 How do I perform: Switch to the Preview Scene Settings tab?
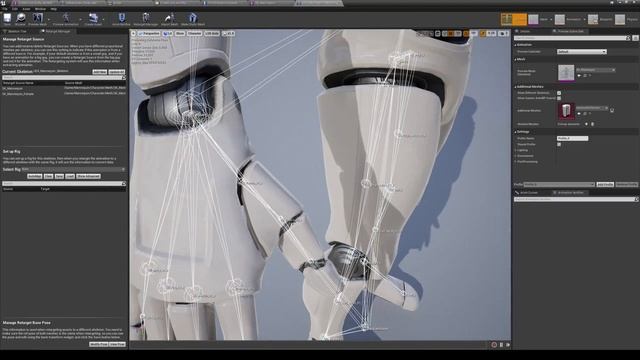tap(570, 31)
